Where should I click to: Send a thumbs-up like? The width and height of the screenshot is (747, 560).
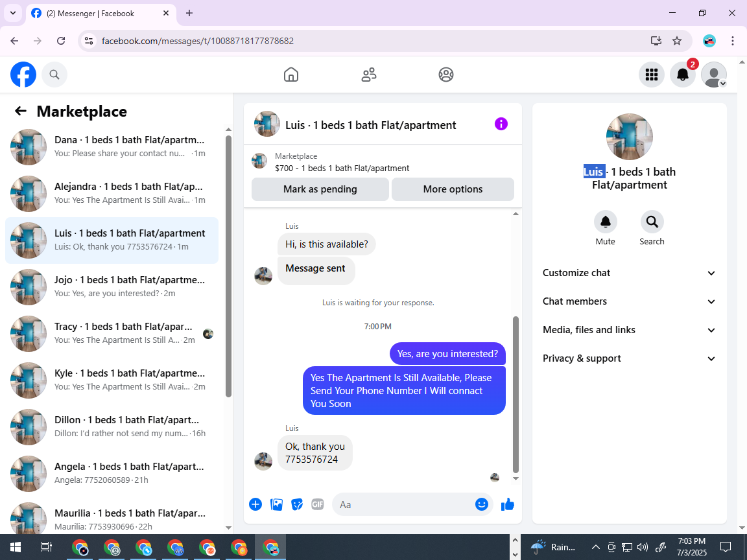508,504
